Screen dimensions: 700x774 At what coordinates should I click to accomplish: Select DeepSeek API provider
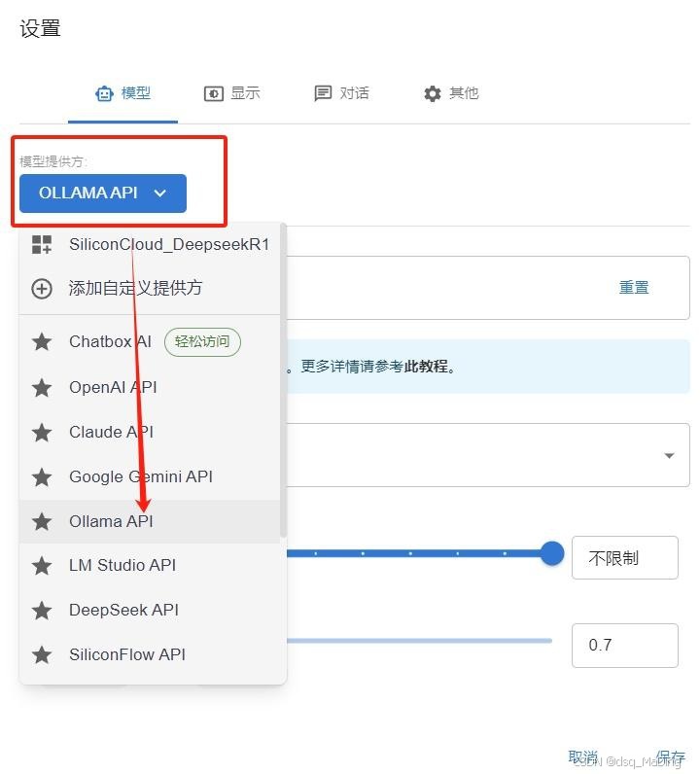point(150,610)
